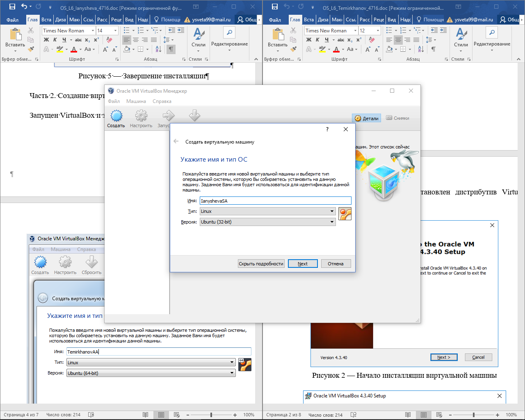The height and width of the screenshot is (420, 525).
Task: Apply borders in Ianysheva Word window
Action: tap(141, 49)
